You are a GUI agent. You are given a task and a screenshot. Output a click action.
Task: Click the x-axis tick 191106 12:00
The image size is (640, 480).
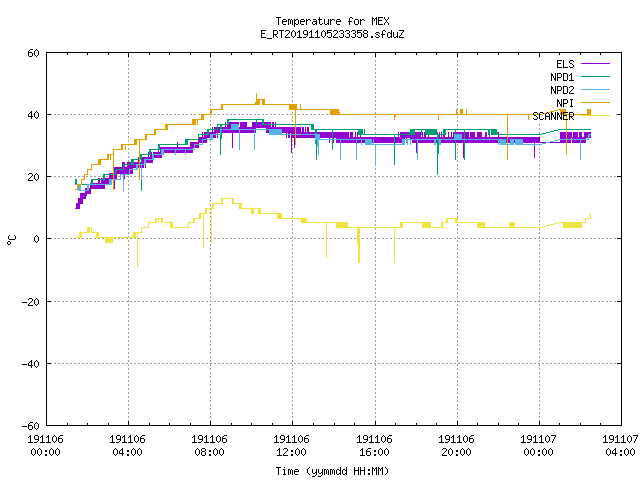click(x=291, y=446)
